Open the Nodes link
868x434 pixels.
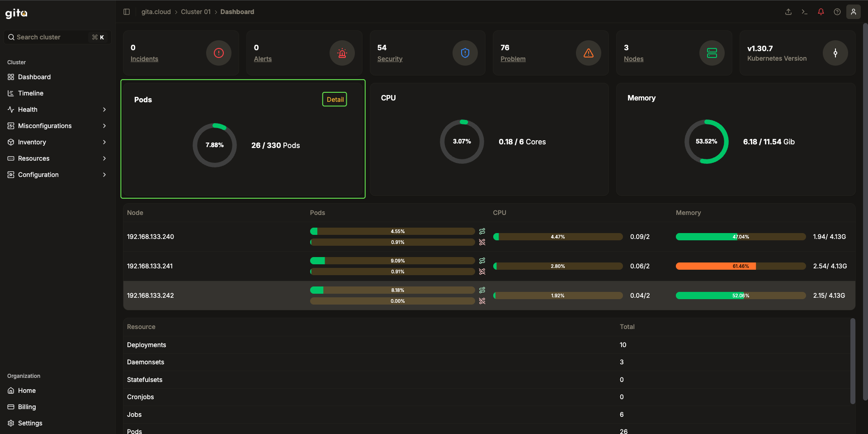point(633,59)
